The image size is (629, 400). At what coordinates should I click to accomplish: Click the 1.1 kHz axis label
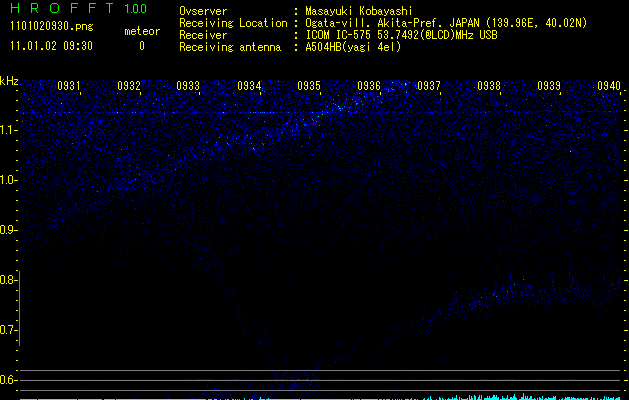pyautogui.click(x=8, y=130)
